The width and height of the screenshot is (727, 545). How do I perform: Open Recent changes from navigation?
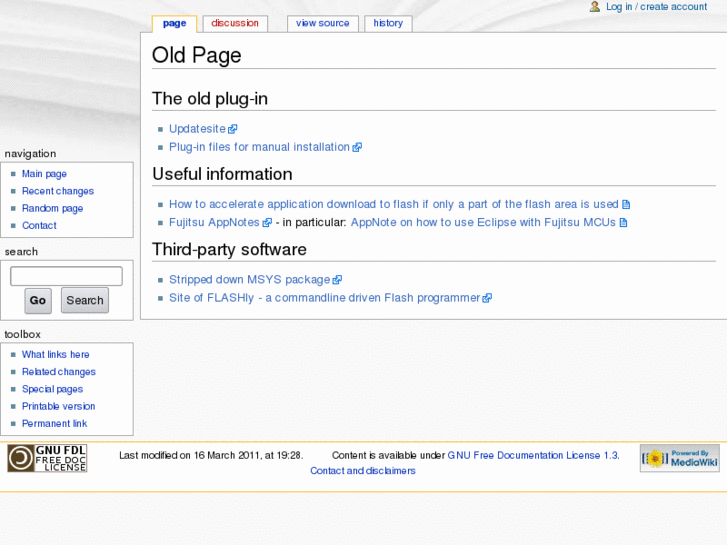58,191
